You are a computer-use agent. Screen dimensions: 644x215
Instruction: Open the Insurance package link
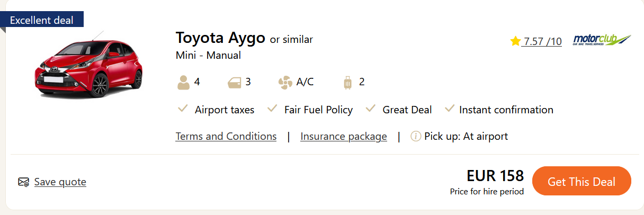click(x=344, y=137)
